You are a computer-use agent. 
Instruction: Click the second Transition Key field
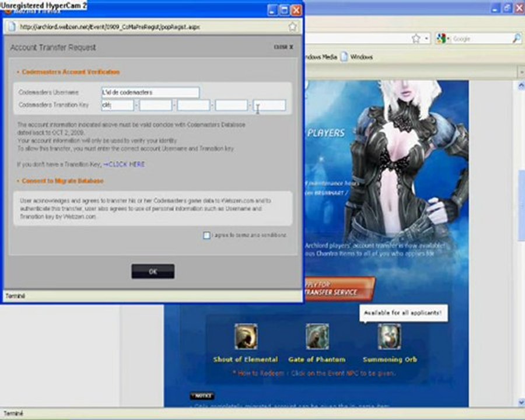click(156, 105)
